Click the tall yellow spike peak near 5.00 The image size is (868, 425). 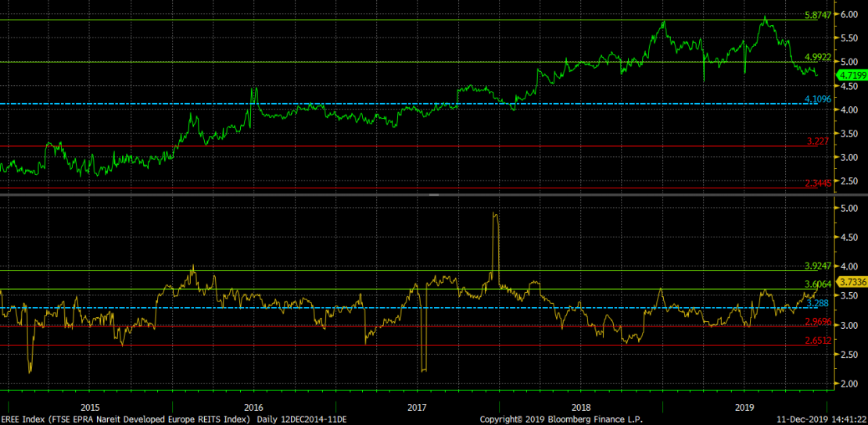pos(494,213)
